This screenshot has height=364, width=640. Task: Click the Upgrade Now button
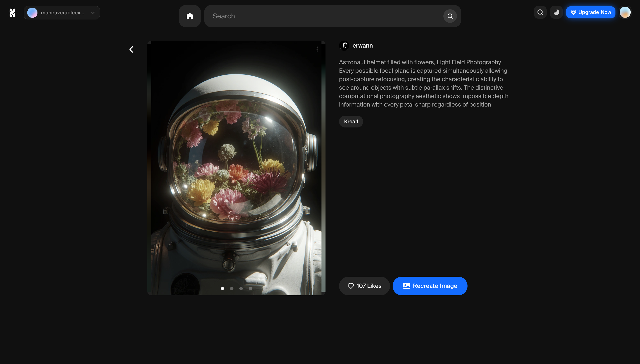590,12
